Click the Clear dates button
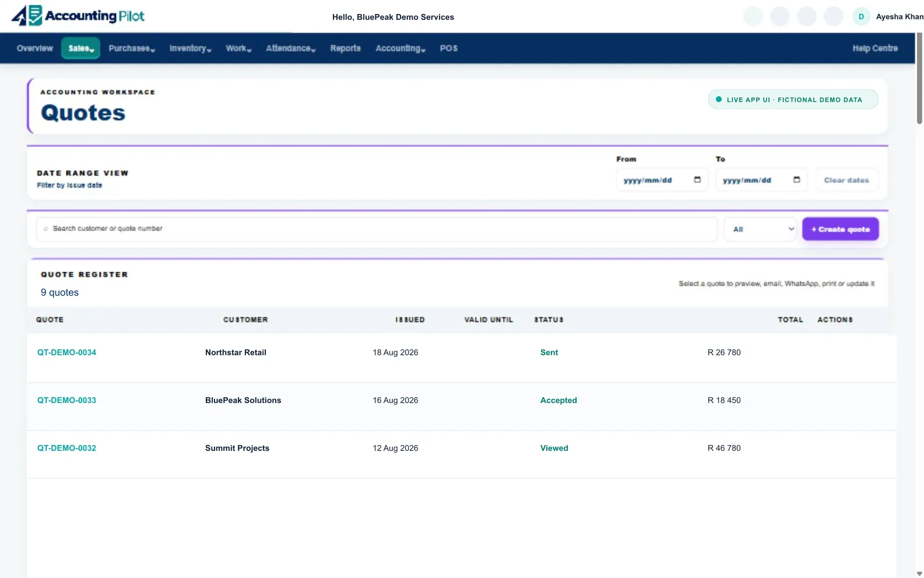 (846, 180)
